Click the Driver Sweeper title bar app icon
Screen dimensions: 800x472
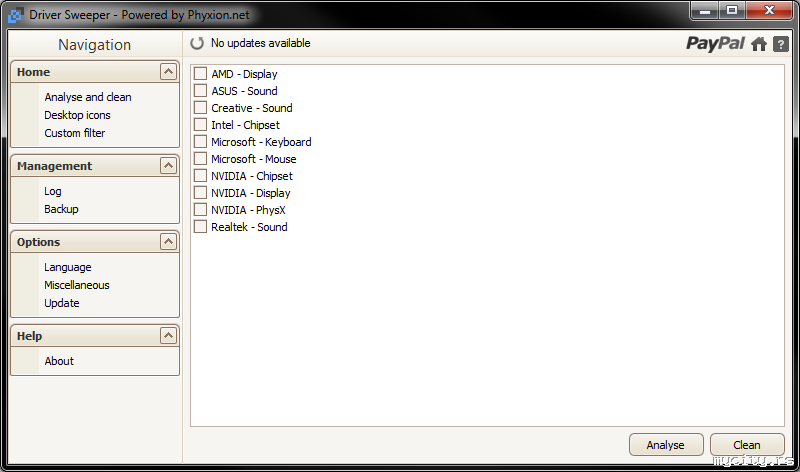point(16,15)
